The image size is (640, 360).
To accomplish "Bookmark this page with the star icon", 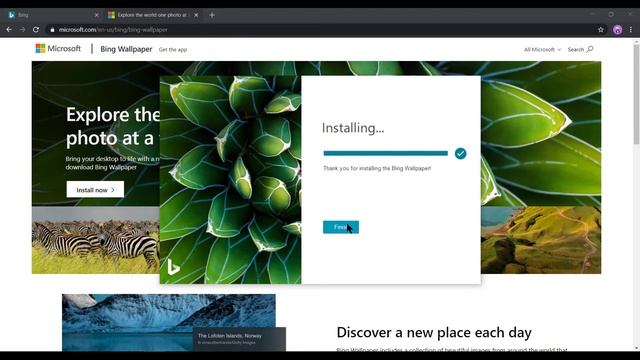I will (601, 30).
